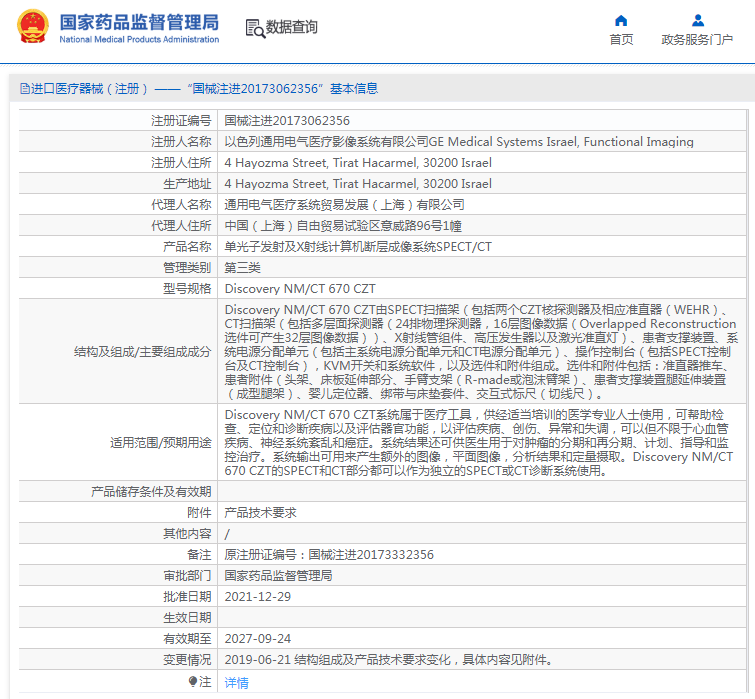Click the 数据查询 heading text

[292, 27]
